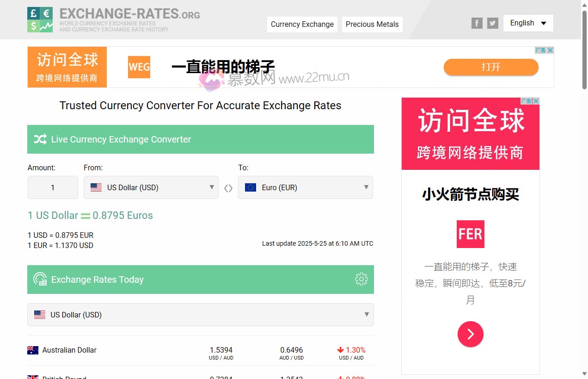Image resolution: width=588 pixels, height=379 pixels.
Task: Open the English language dropdown
Action: pos(528,23)
